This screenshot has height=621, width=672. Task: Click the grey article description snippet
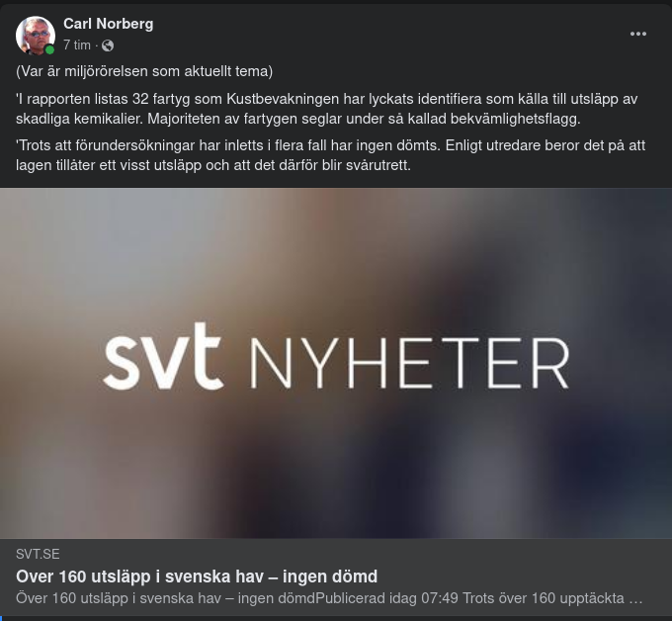pos(329,598)
